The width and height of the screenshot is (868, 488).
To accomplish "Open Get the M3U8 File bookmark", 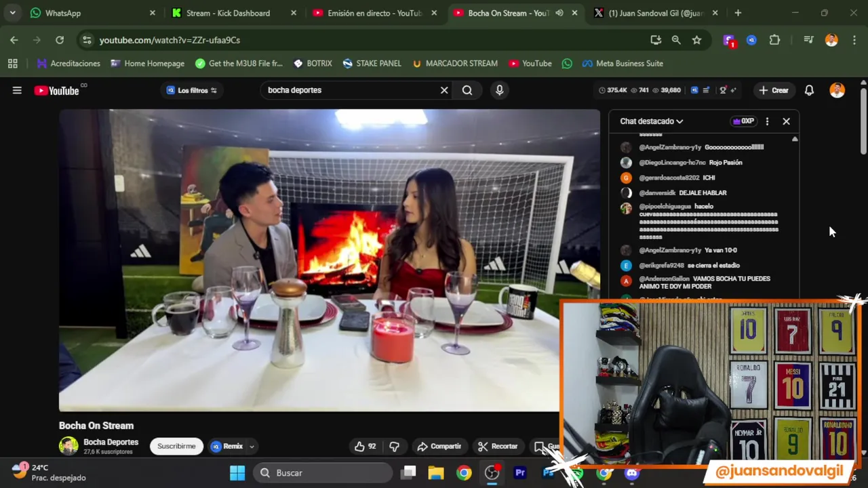I will [239, 63].
